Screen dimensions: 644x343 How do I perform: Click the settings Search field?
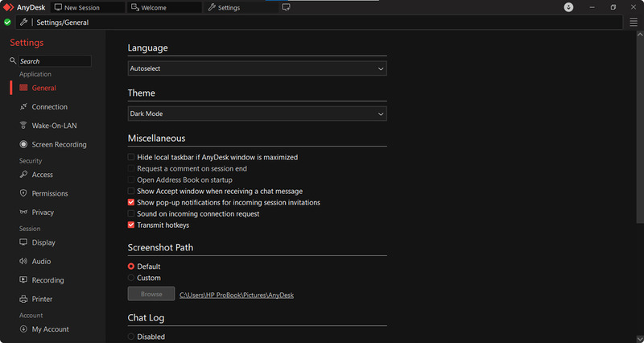tap(53, 61)
